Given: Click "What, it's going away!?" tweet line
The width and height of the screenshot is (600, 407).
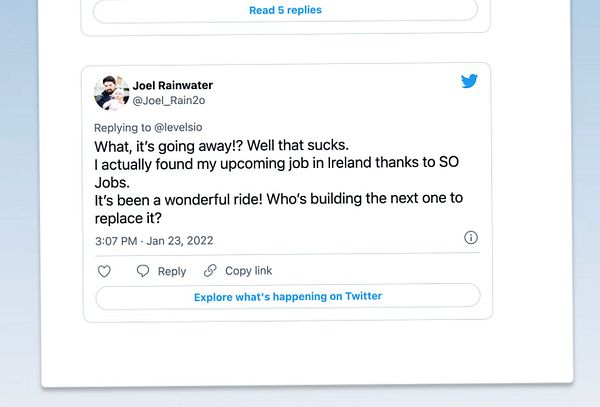Looking at the screenshot, I should [x=165, y=146].
